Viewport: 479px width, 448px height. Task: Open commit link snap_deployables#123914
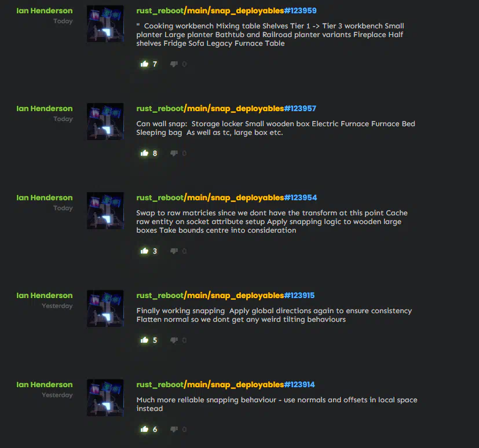(225, 385)
